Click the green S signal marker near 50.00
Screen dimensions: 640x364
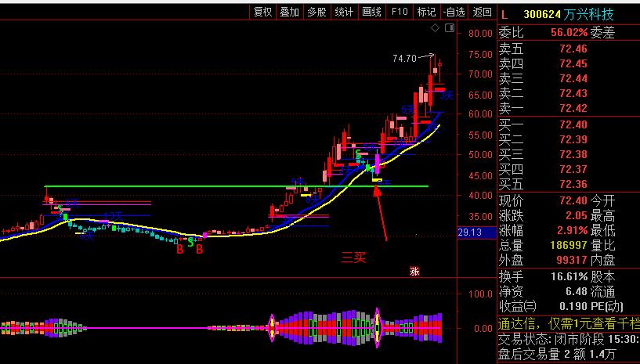pyautogui.click(x=358, y=155)
